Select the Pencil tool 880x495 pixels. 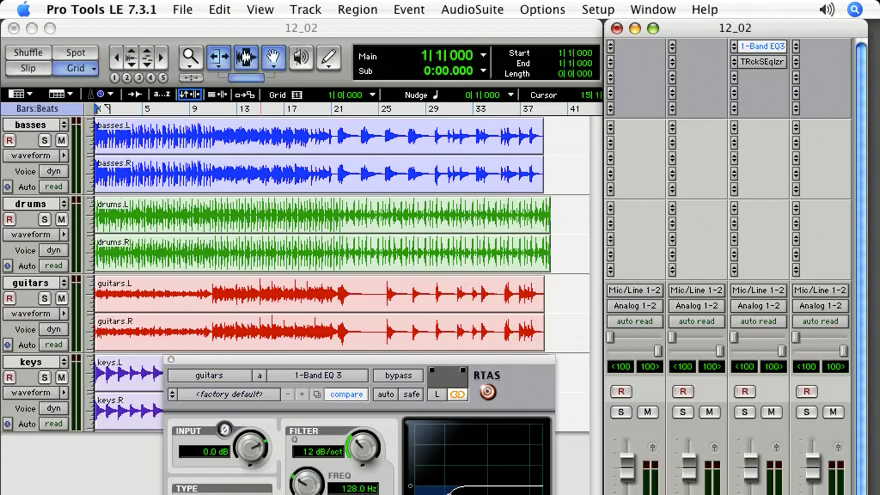328,57
